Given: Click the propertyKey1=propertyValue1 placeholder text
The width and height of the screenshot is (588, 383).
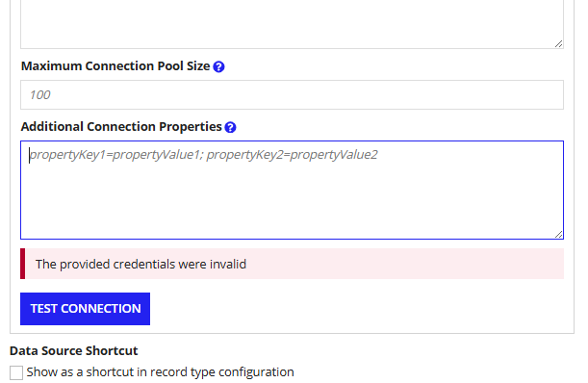Looking at the screenshot, I should click(203, 155).
